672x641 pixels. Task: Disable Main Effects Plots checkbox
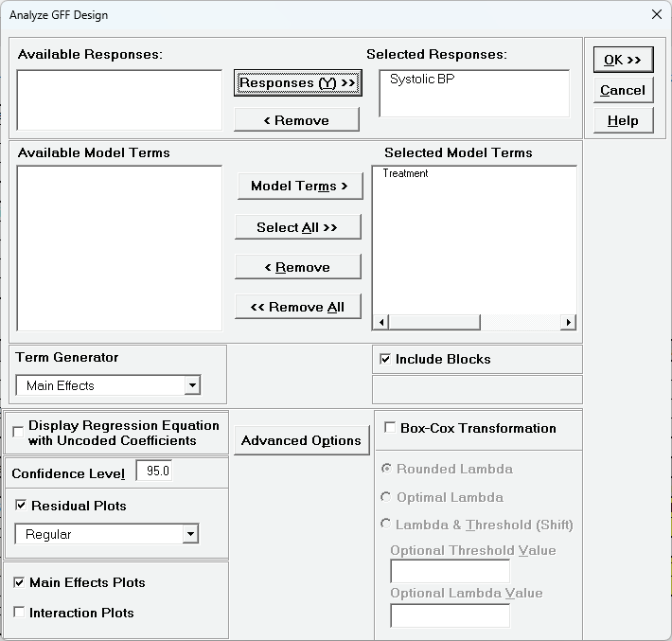pyautogui.click(x=20, y=582)
